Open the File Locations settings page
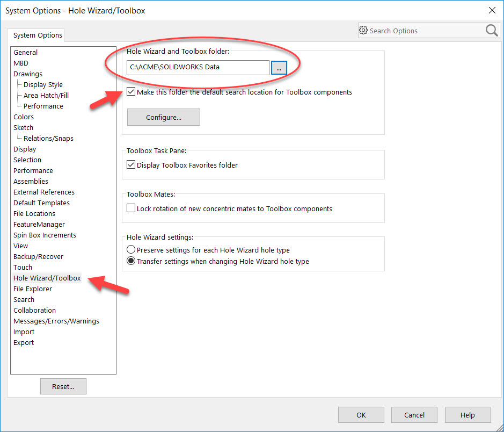This screenshot has width=504, height=432. [x=34, y=213]
